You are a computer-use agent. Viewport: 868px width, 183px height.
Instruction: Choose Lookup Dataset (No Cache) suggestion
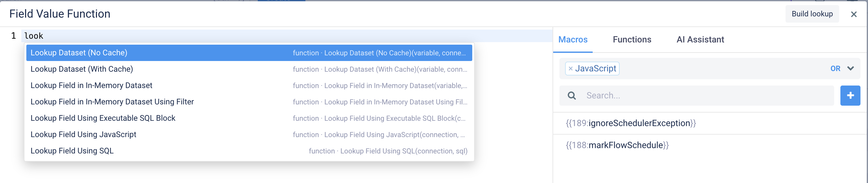pos(249,53)
